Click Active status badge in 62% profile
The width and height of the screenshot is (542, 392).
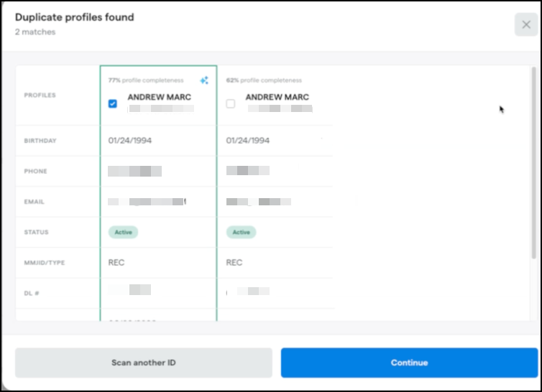pos(242,232)
